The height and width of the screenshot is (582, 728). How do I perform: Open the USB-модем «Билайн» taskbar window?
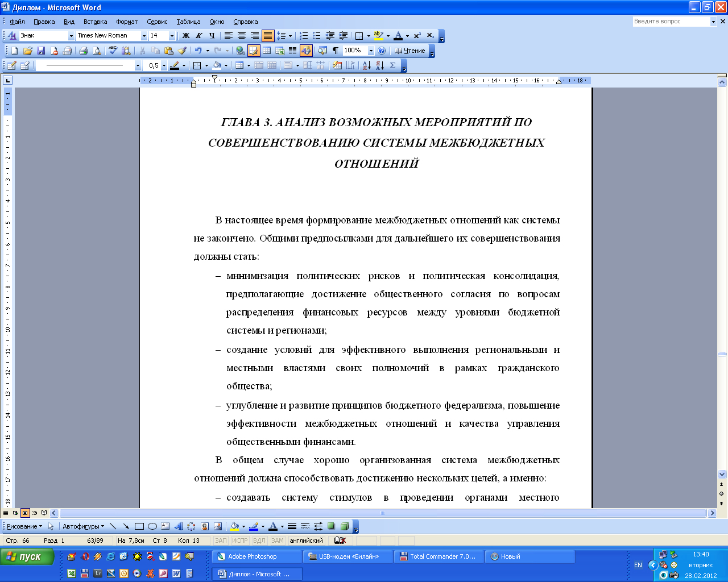[x=348, y=556]
